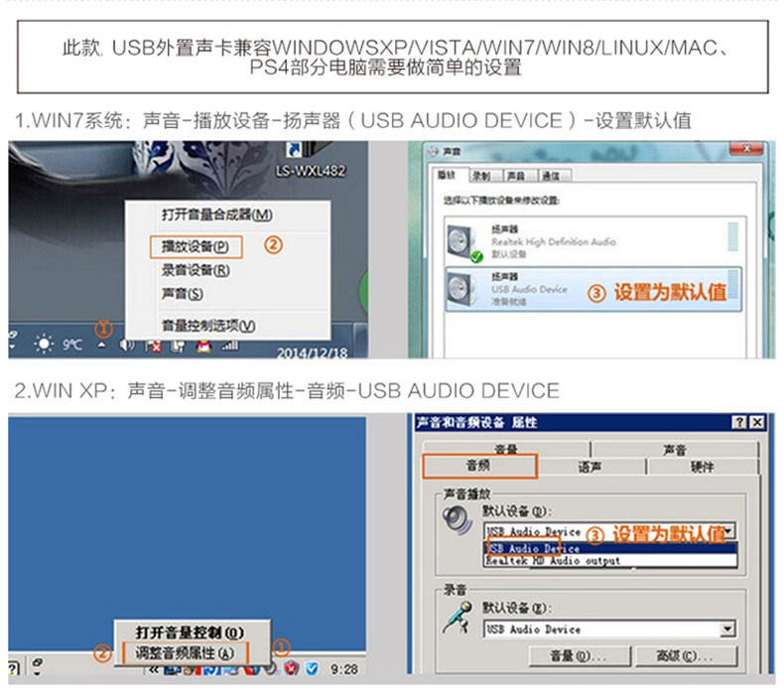Viewport: 784px width, 693px height.
Task: Switch to the 音频 tab
Action: [x=479, y=466]
